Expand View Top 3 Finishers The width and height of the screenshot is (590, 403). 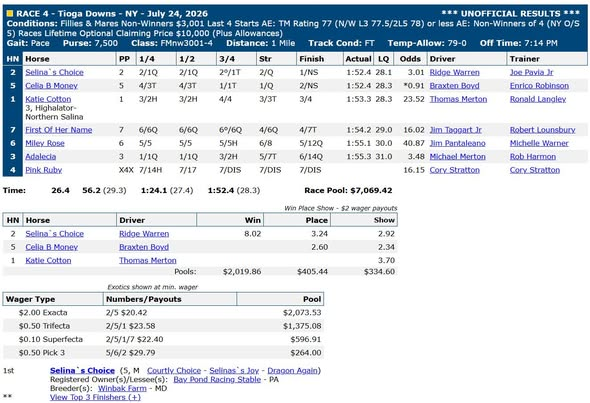[x=95, y=397]
